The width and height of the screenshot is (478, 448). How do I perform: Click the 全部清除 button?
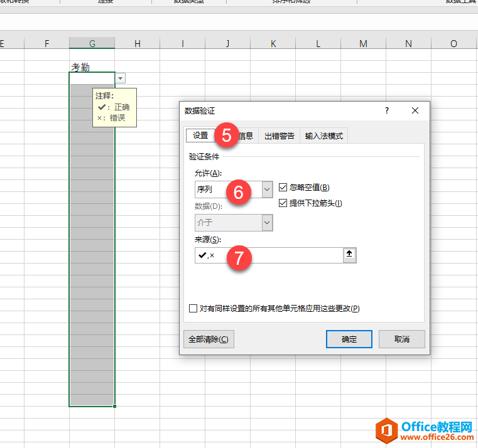[209, 339]
